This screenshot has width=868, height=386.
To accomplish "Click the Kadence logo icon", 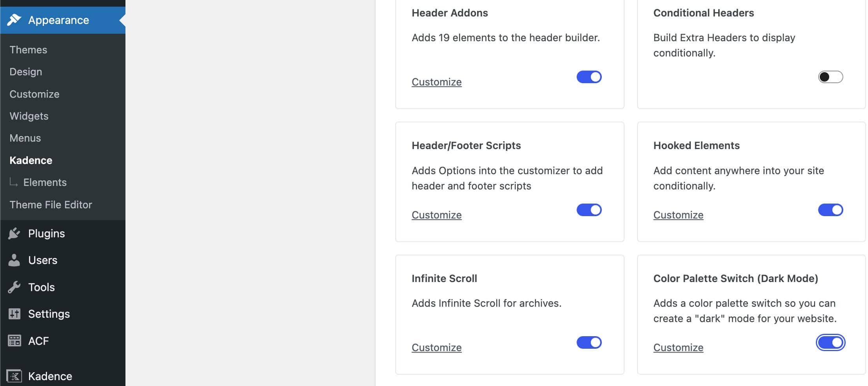I will tap(14, 376).
